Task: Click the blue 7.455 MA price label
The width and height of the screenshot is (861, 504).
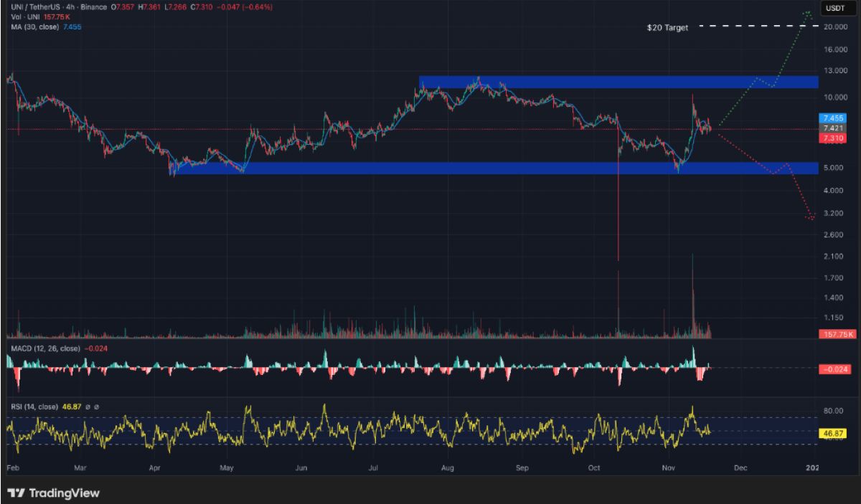Action: (834, 118)
